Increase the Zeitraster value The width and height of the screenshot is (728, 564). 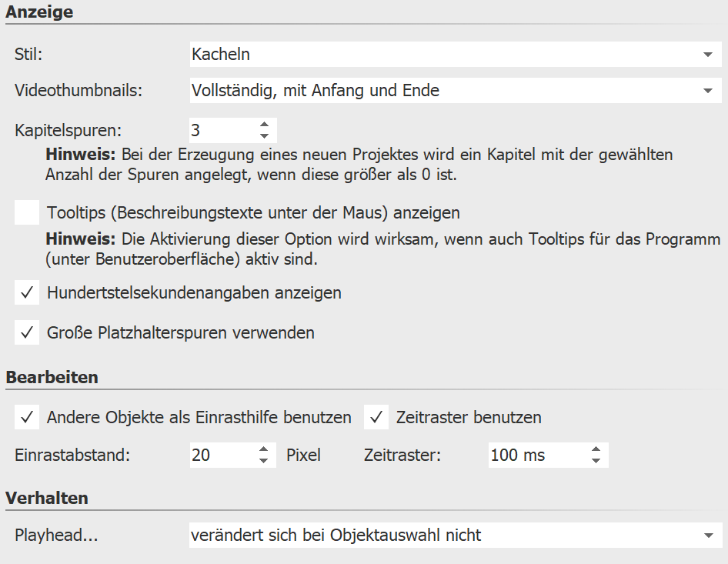pyautogui.click(x=596, y=449)
